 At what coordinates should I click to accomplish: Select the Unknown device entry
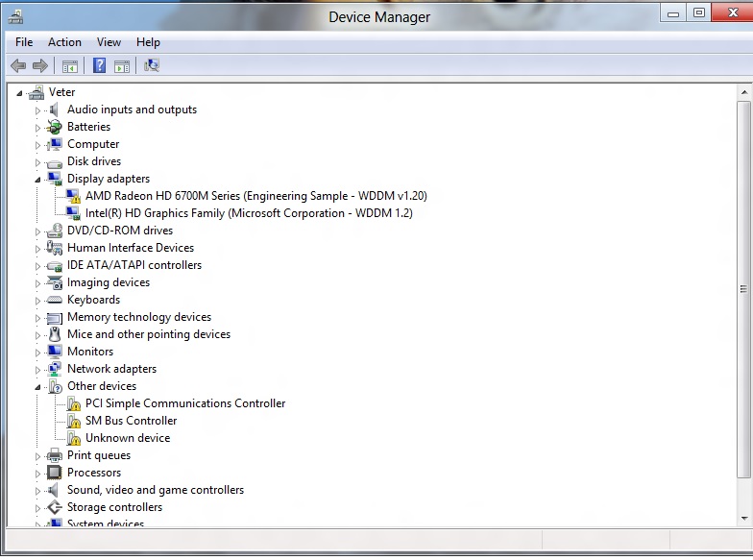(x=128, y=438)
